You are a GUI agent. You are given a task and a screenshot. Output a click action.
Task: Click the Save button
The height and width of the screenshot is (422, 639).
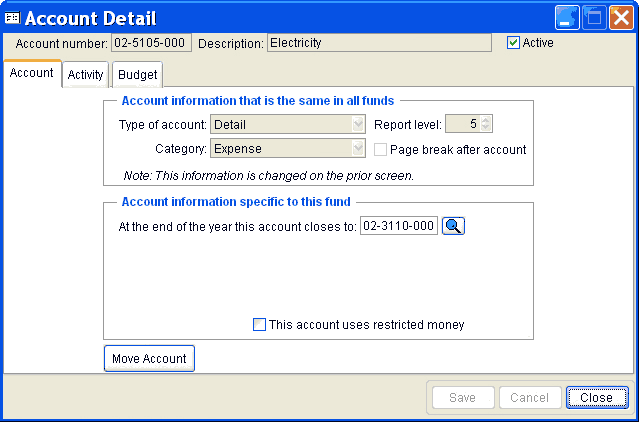click(x=463, y=397)
